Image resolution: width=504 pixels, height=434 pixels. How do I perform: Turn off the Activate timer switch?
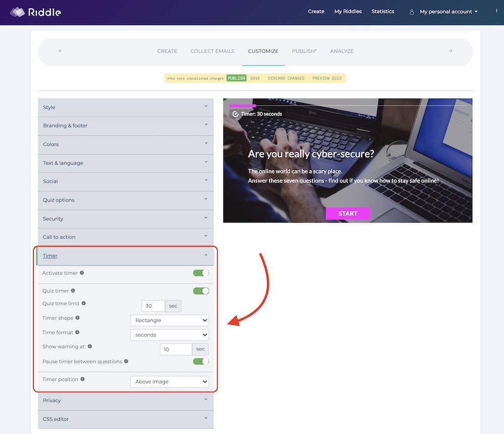coord(201,273)
